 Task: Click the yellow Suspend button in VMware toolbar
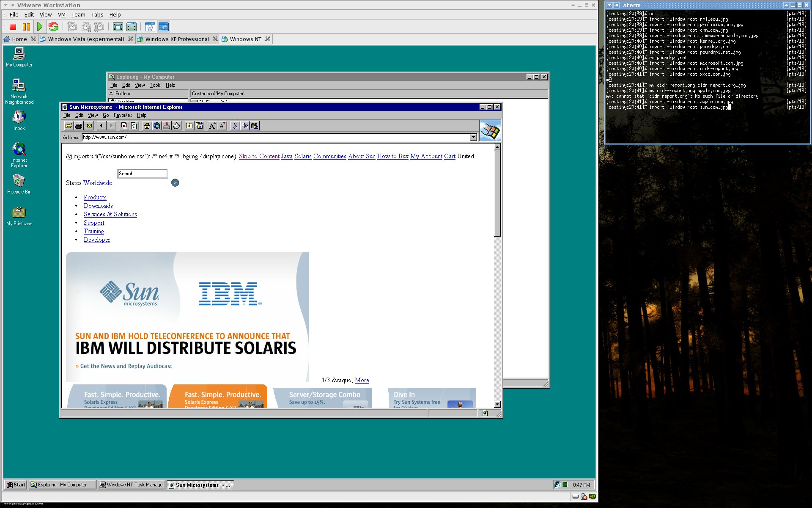(x=26, y=27)
